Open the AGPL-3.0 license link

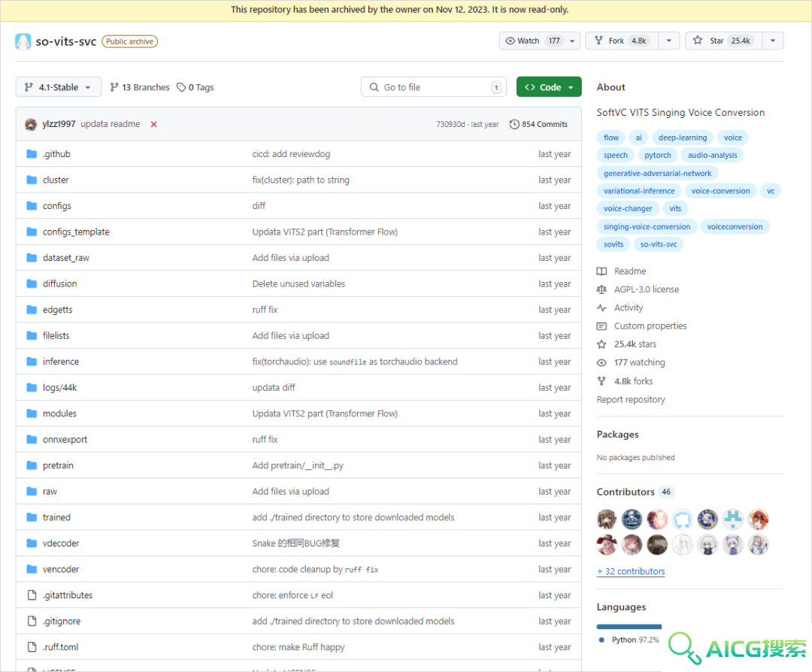point(647,289)
